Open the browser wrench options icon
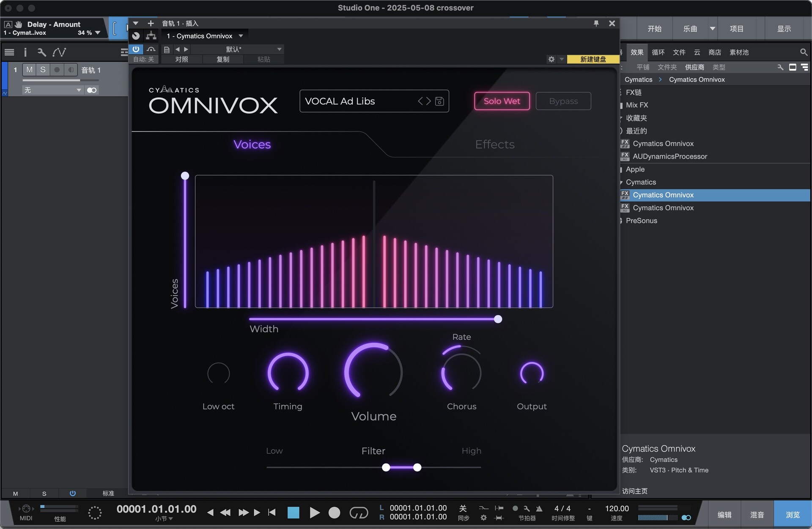The width and height of the screenshot is (812, 529). [780, 67]
